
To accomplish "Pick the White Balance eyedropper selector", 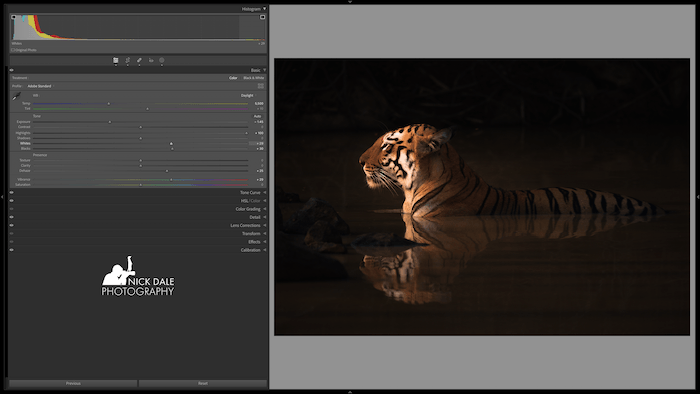I will 17,96.
